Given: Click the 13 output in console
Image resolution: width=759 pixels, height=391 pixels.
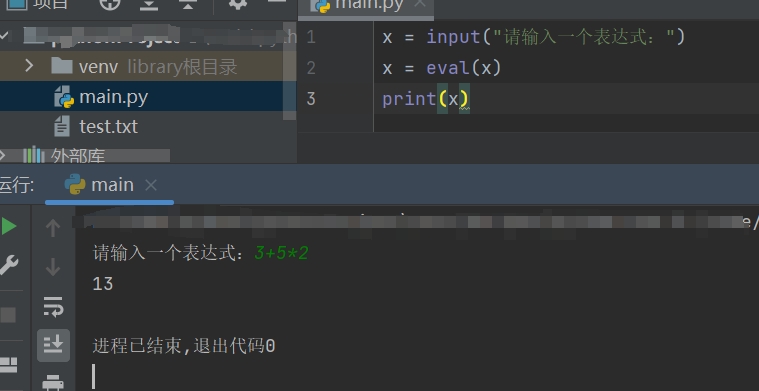Looking at the screenshot, I should [103, 284].
